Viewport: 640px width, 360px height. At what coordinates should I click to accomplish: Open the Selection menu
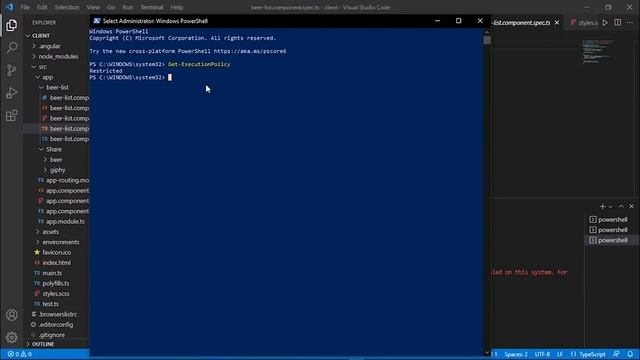tap(67, 7)
